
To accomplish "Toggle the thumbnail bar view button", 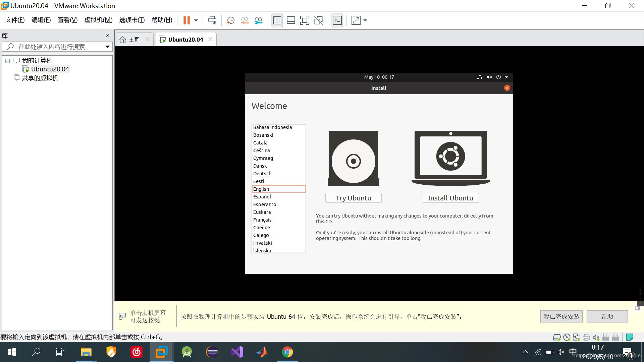I will click(291, 20).
